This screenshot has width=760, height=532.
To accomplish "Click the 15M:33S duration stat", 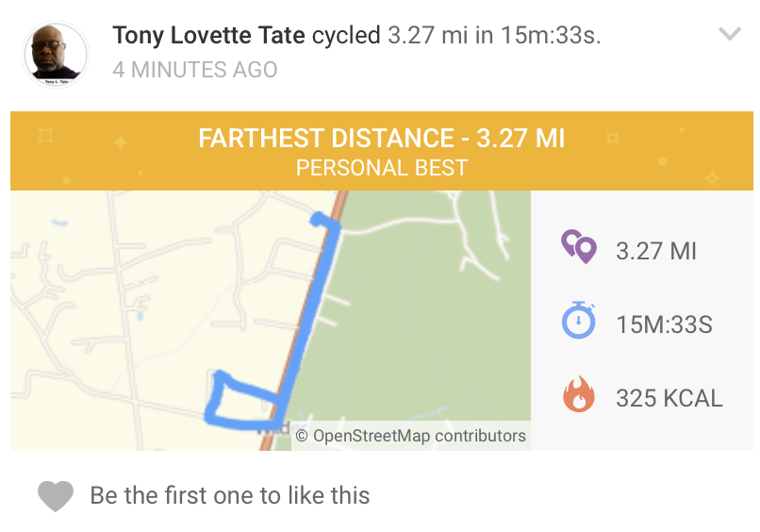I will point(663,325).
